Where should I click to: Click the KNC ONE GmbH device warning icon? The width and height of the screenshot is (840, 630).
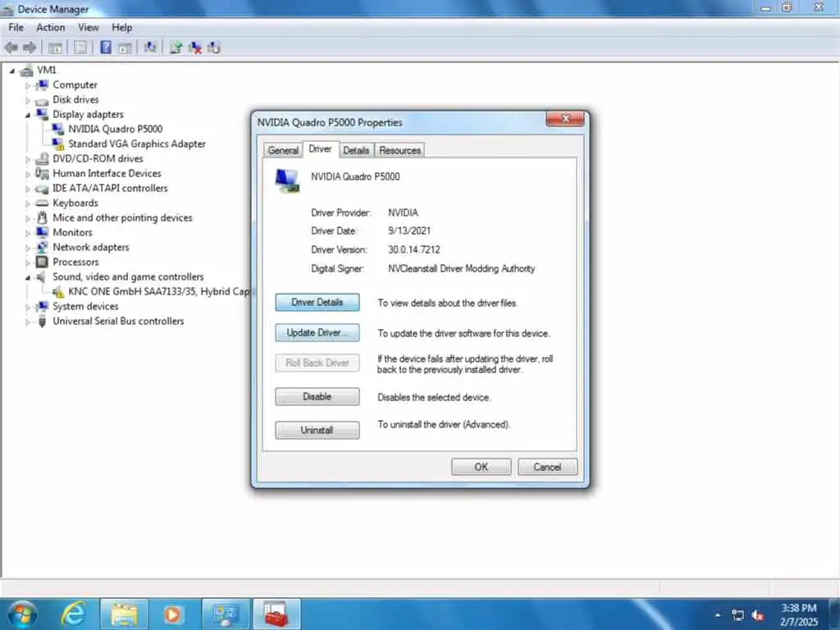tap(58, 291)
